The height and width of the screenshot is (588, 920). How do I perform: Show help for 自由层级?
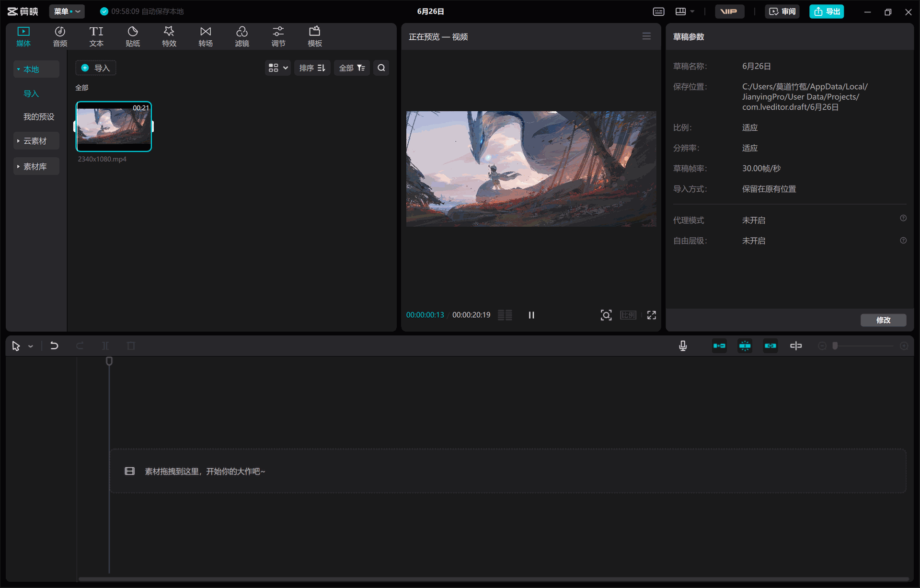(903, 241)
